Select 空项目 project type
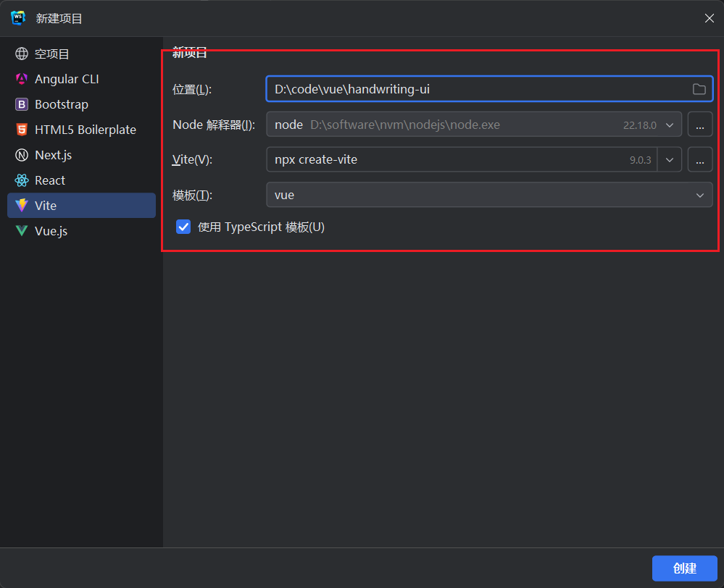This screenshot has width=724, height=588. [81, 54]
